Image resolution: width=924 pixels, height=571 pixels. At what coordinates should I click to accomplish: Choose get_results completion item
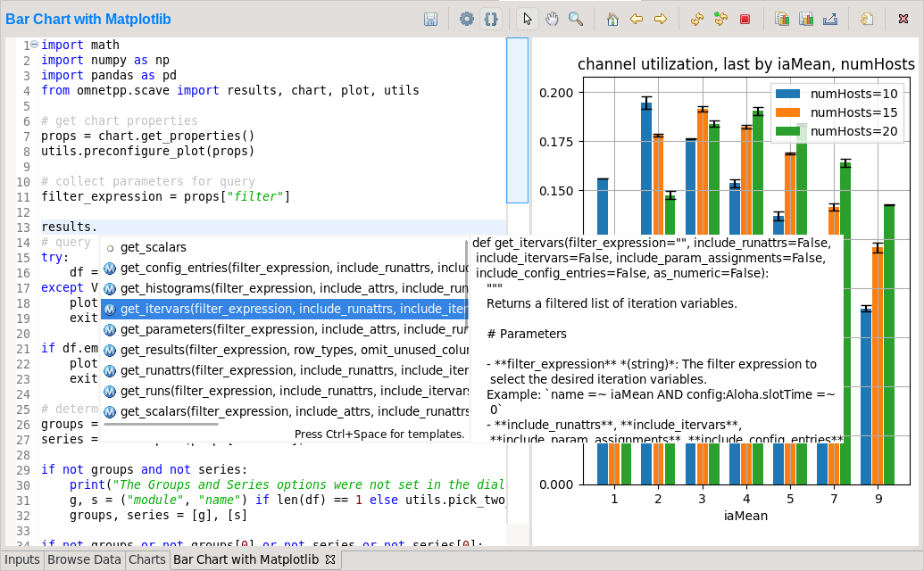point(284,351)
